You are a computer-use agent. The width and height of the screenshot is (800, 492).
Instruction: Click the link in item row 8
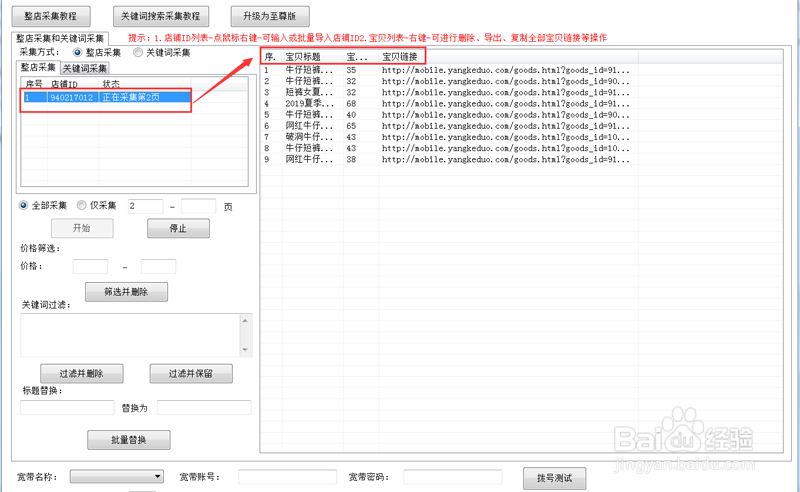(506, 149)
